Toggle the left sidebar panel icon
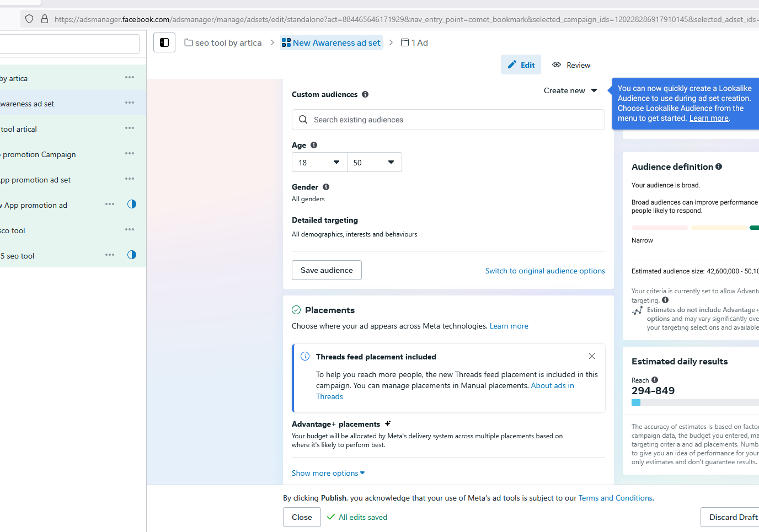The image size is (759, 532). pos(164,42)
